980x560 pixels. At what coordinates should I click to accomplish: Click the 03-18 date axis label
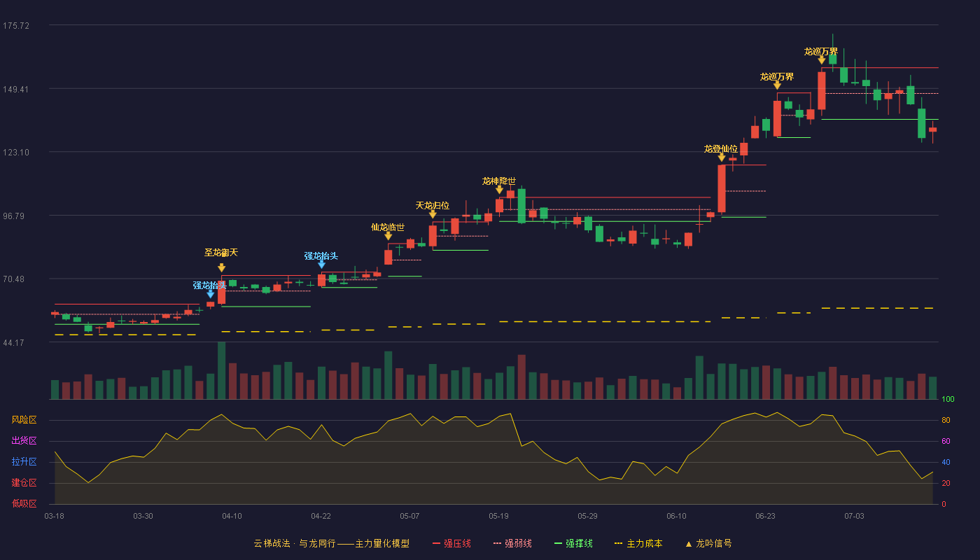point(54,516)
